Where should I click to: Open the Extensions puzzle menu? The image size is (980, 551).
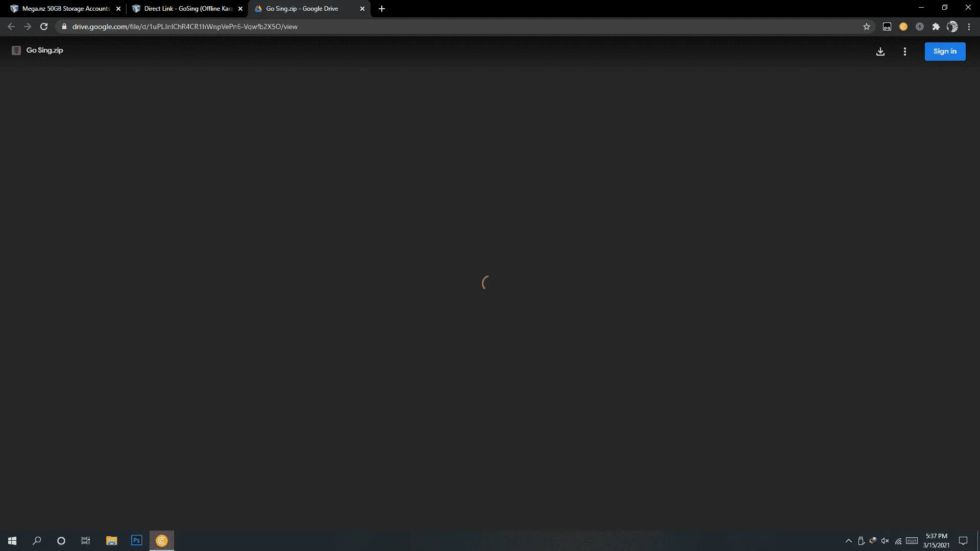936,27
